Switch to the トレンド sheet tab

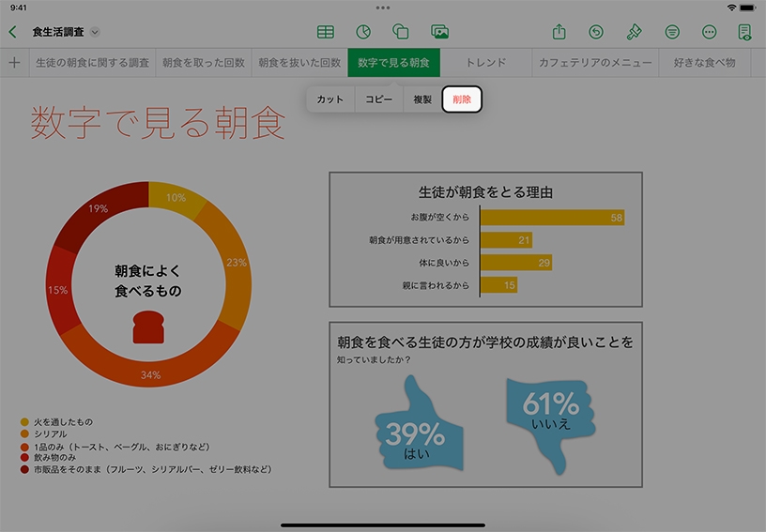485,63
